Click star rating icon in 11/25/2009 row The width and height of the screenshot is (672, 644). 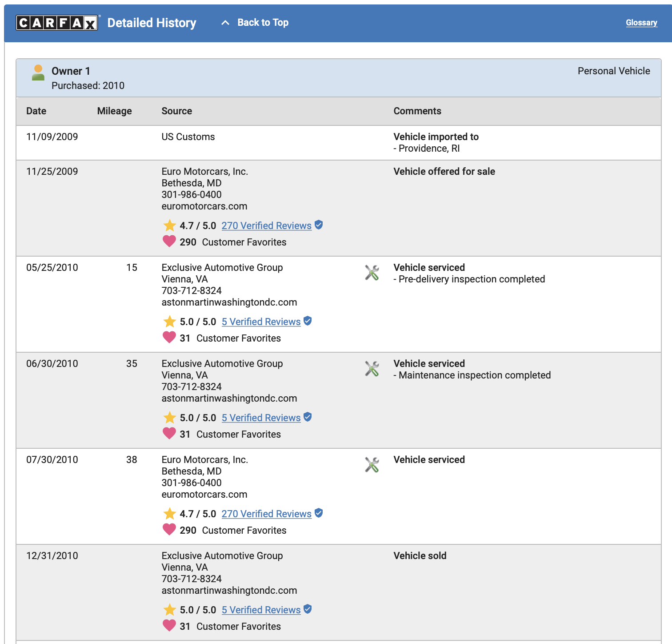pyautogui.click(x=169, y=225)
